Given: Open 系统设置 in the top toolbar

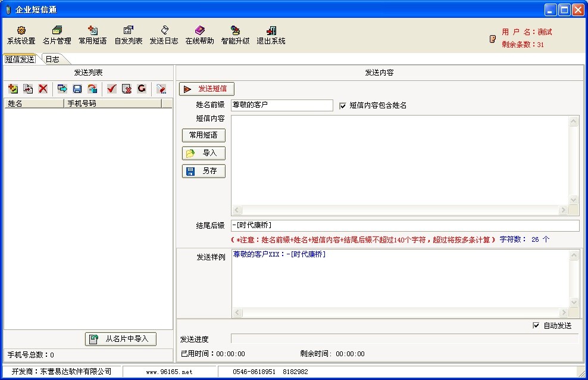Looking at the screenshot, I should [x=21, y=35].
